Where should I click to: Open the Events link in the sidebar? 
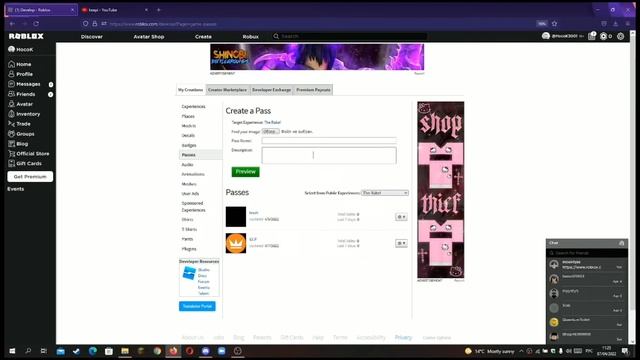16,189
